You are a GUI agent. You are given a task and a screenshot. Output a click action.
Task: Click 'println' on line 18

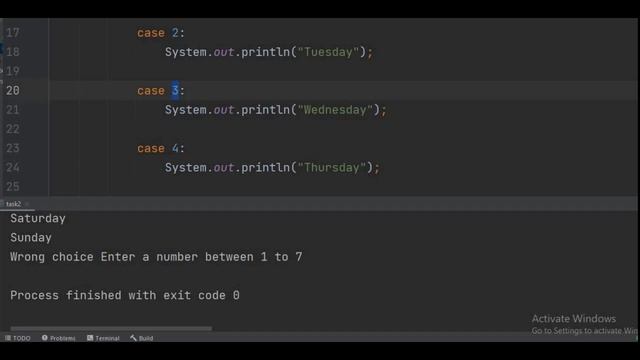point(265,52)
